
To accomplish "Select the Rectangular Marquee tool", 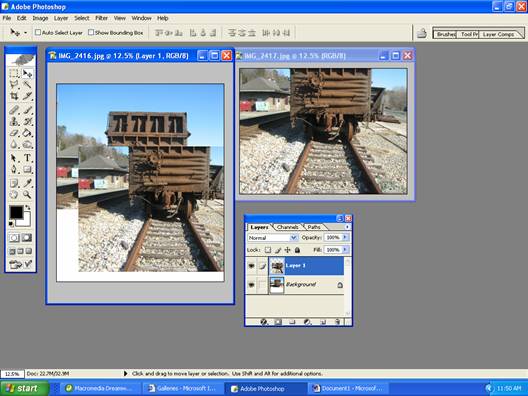I will [x=14, y=73].
